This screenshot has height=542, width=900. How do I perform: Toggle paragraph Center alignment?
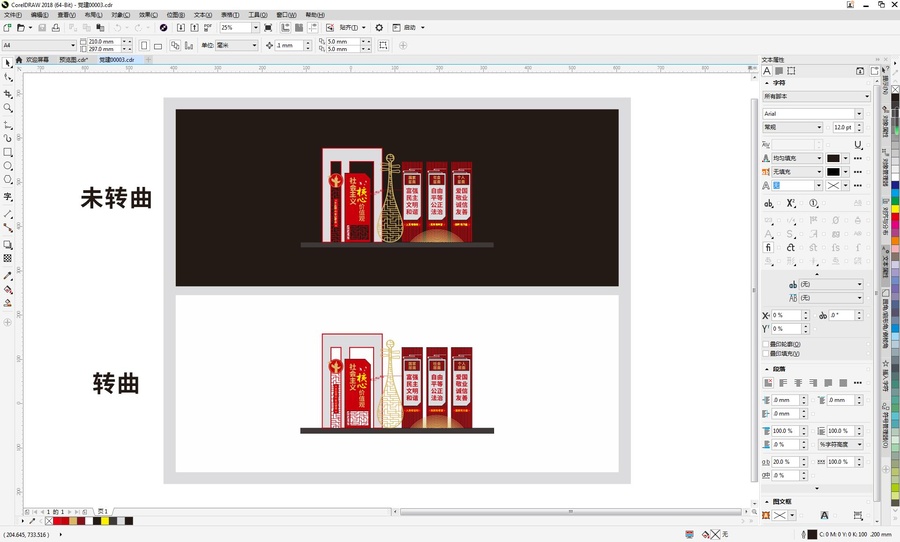[798, 383]
